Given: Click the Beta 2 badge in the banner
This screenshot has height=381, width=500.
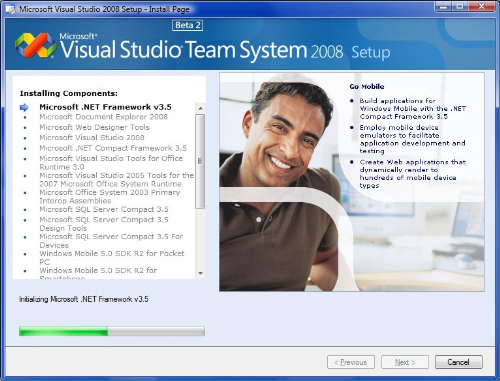Looking at the screenshot, I should coord(188,25).
